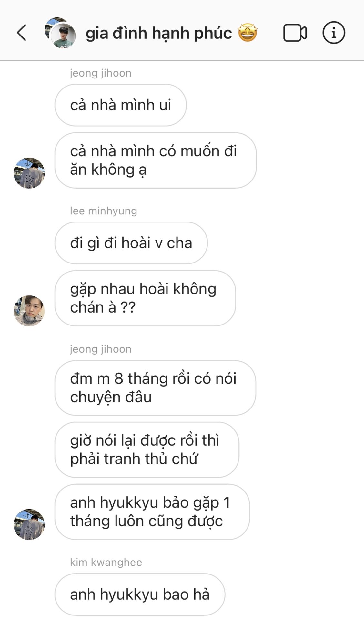Tap the 'giờ nói lại được rồi' message bubble
The height and width of the screenshot is (620, 364).
click(x=147, y=450)
